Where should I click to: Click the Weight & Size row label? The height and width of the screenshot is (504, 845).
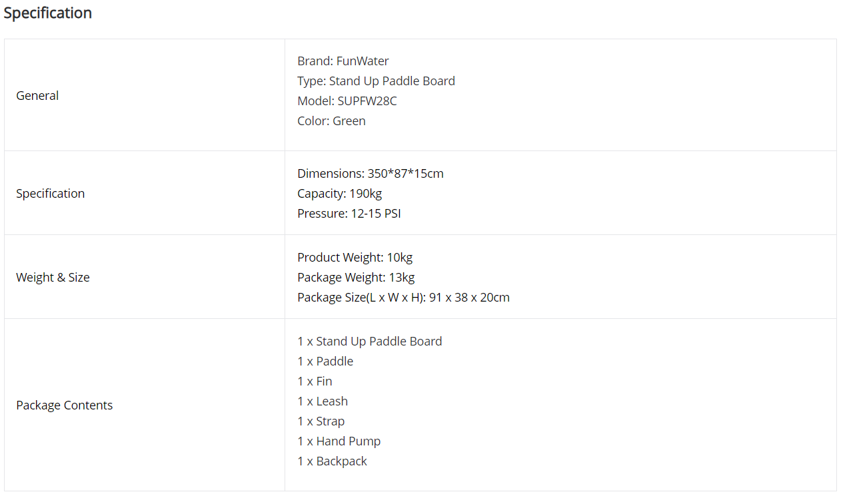[53, 277]
